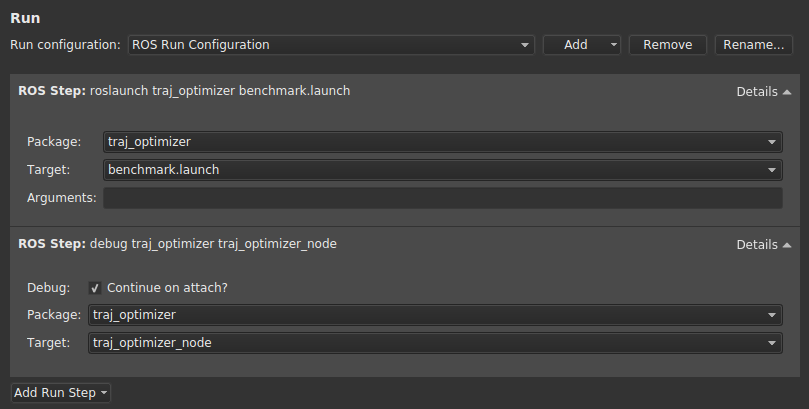Click into the Arguments input field

tap(443, 198)
